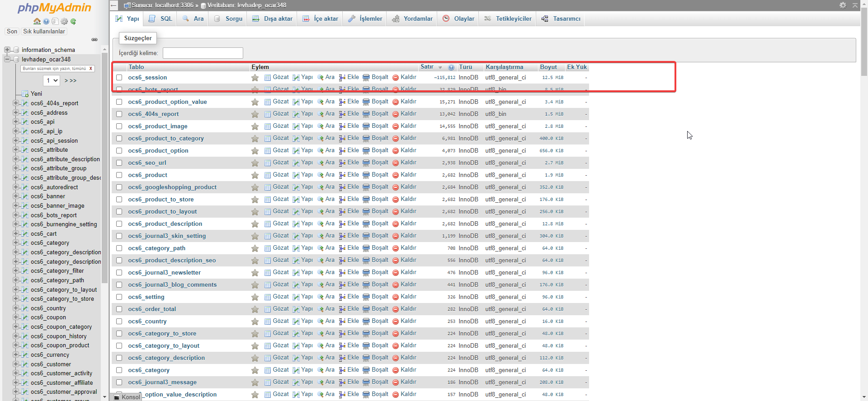Go to next page via > link

point(66,81)
